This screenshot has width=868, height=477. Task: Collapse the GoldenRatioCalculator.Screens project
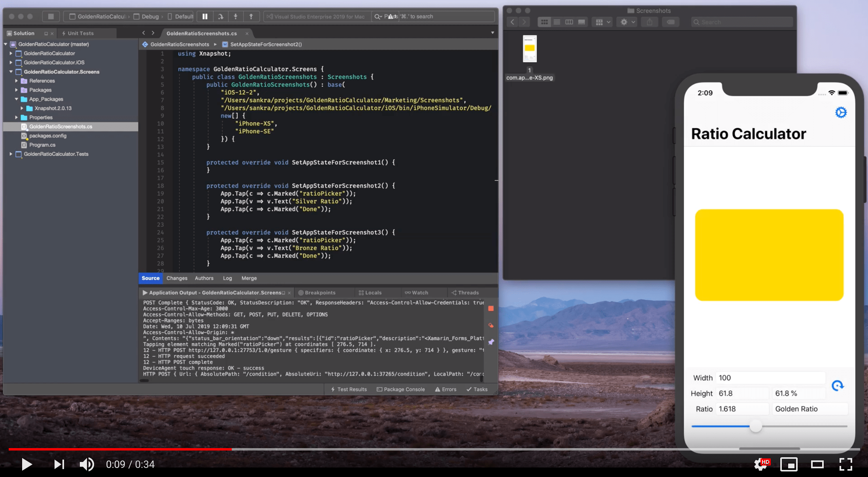pyautogui.click(x=11, y=72)
